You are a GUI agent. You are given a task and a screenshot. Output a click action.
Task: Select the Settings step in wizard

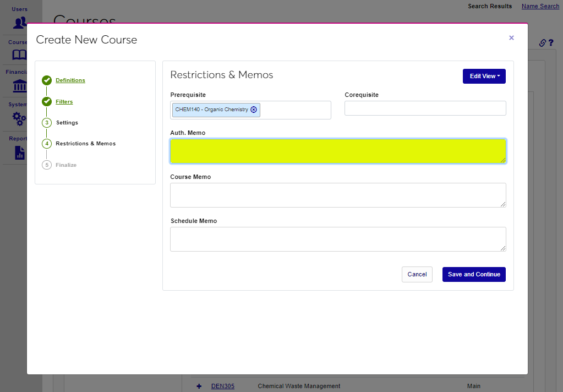point(67,123)
